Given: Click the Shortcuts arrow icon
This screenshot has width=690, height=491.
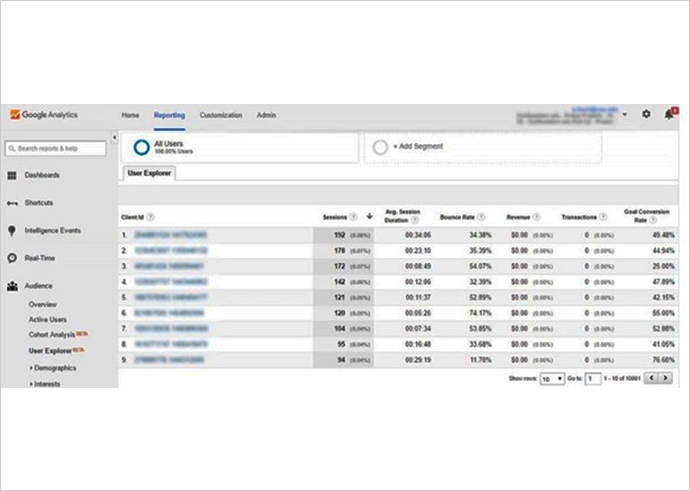Looking at the screenshot, I should tap(12, 203).
